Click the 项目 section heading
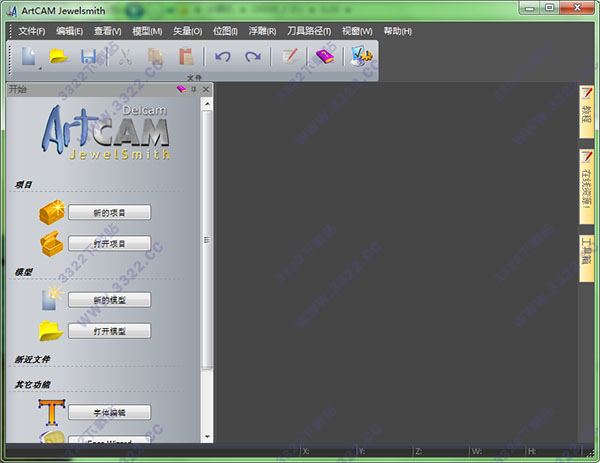Screen dimensions: 600x463 pos(24,184)
